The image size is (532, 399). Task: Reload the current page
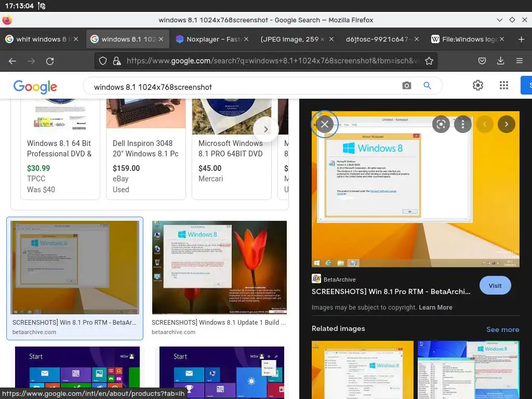pyautogui.click(x=50, y=61)
